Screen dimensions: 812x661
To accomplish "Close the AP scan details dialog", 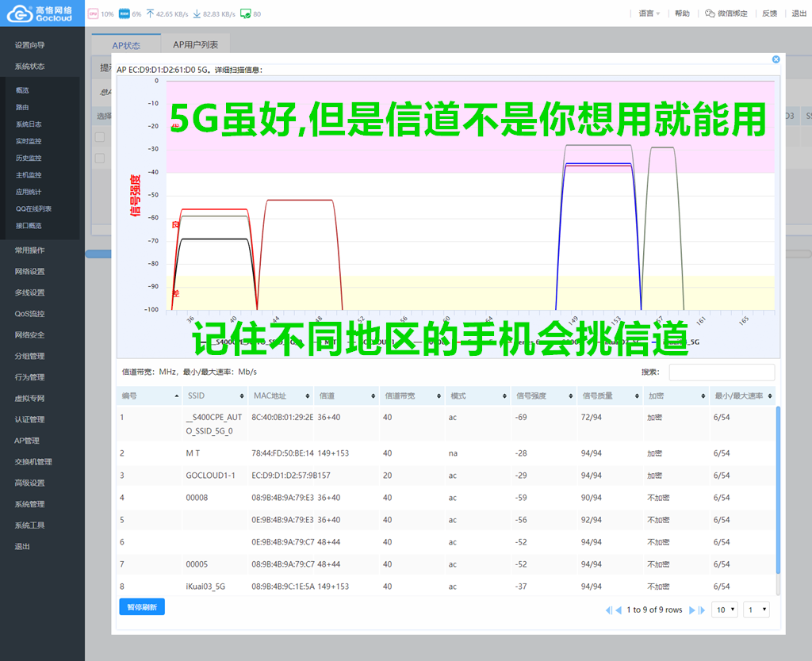I will click(x=776, y=59).
